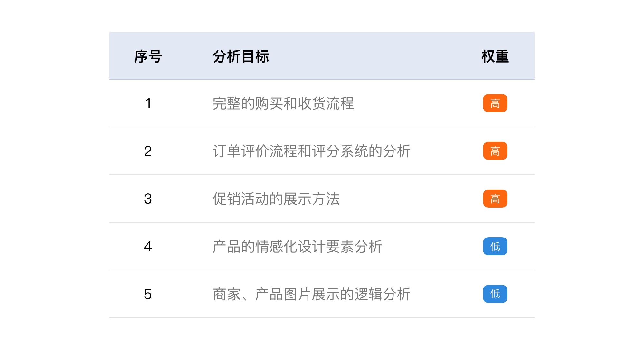Click the orange 高 badge in row 3
The height and width of the screenshot is (350, 644).
495,199
